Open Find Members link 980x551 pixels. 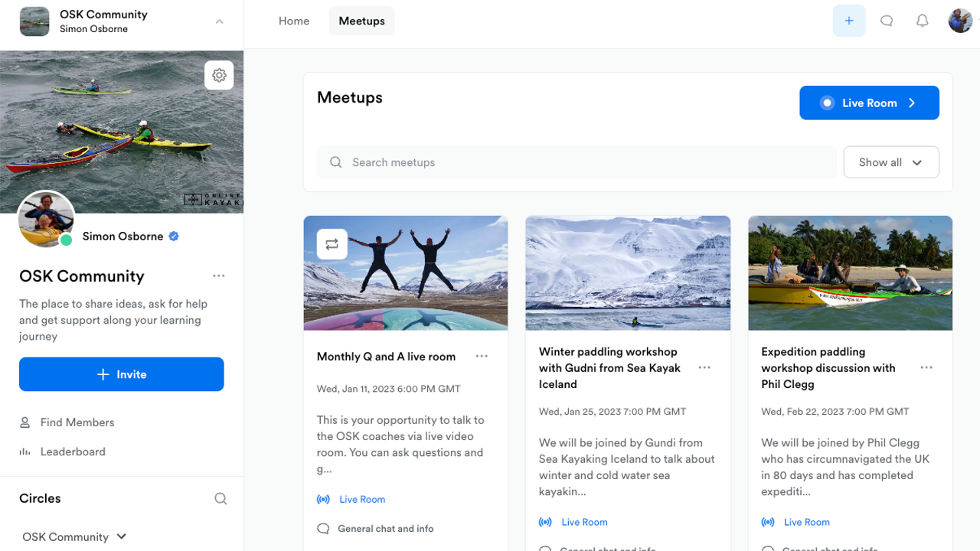coord(77,422)
